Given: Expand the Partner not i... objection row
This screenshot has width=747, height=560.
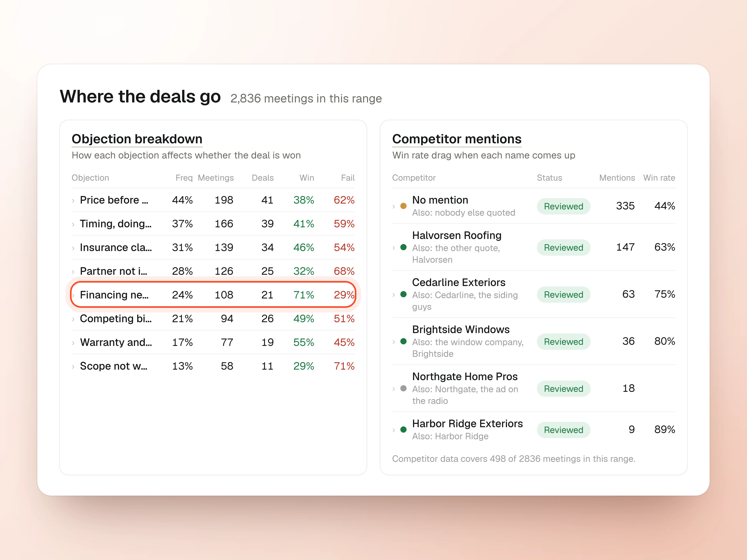Looking at the screenshot, I should coord(73,272).
